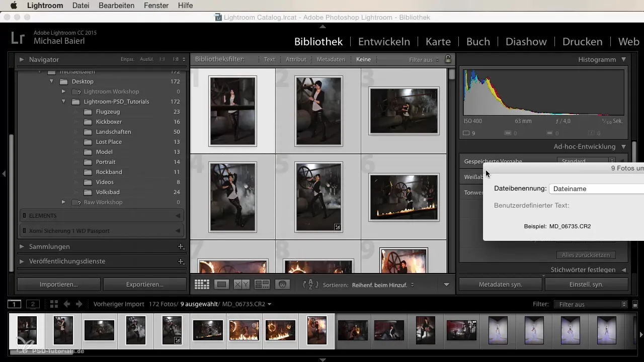Expand Stichwörter festlegen panel
Viewport: 644px width, 362px height.
(x=624, y=270)
